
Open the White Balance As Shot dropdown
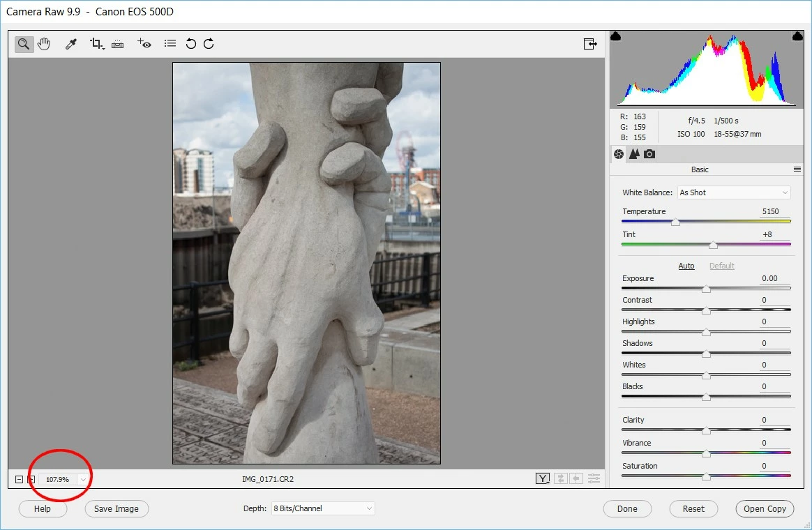pos(734,192)
